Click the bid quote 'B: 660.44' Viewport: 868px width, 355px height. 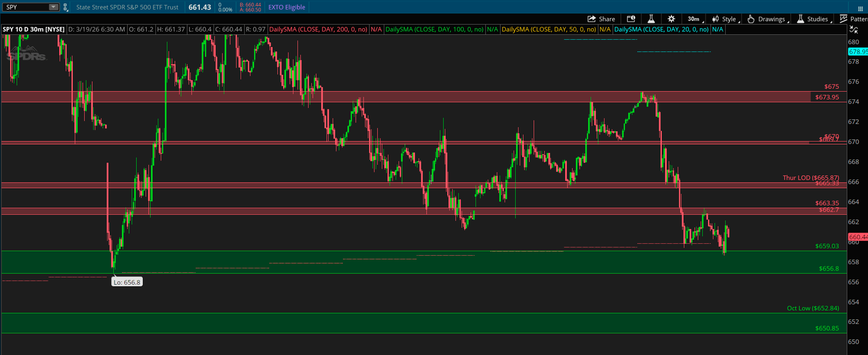point(250,5)
